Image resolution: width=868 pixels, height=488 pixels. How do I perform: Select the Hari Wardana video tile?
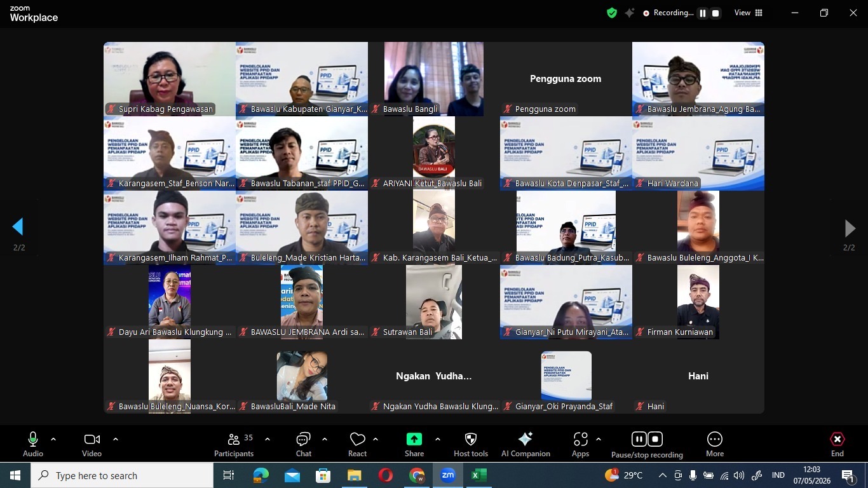[698, 153]
